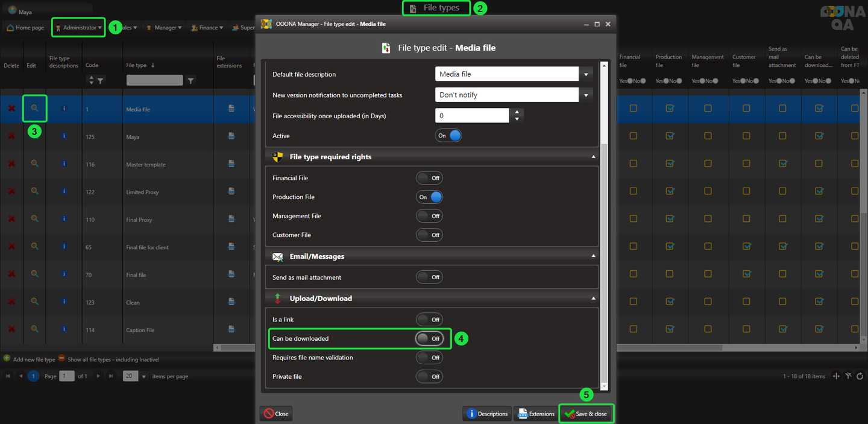Enable the Private file toggle
This screenshot has height=424, width=868.
click(x=429, y=376)
